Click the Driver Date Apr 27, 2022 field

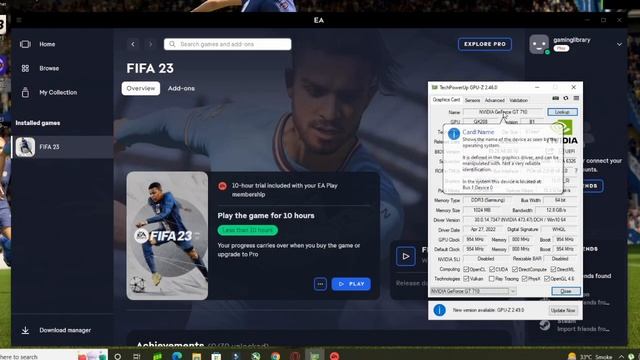483,229
